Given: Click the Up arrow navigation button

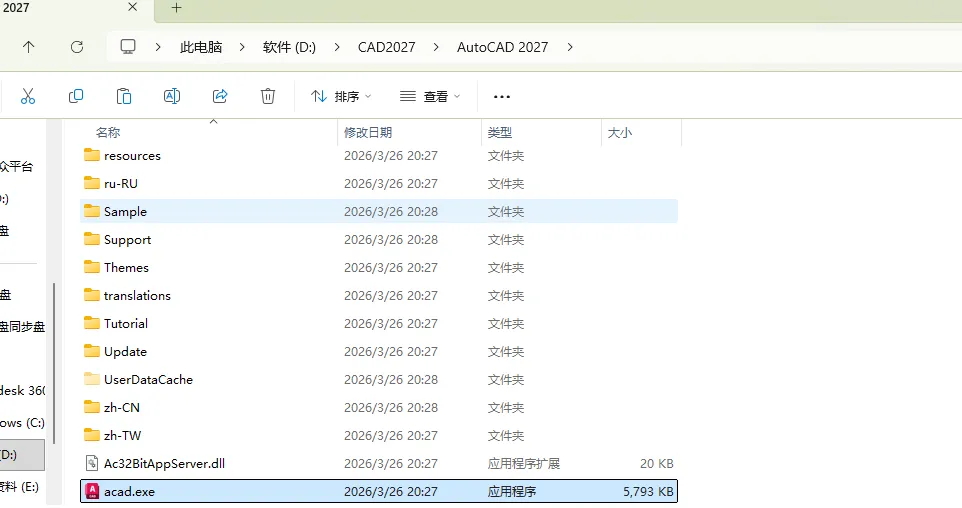Looking at the screenshot, I should click(x=28, y=47).
